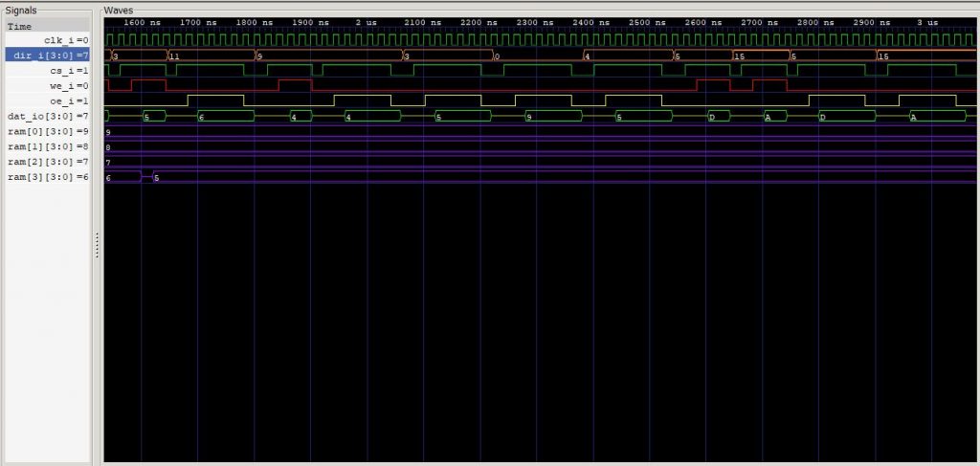Click the Time row in the Signals list
Image resolution: width=980 pixels, height=466 pixels.
click(48, 26)
